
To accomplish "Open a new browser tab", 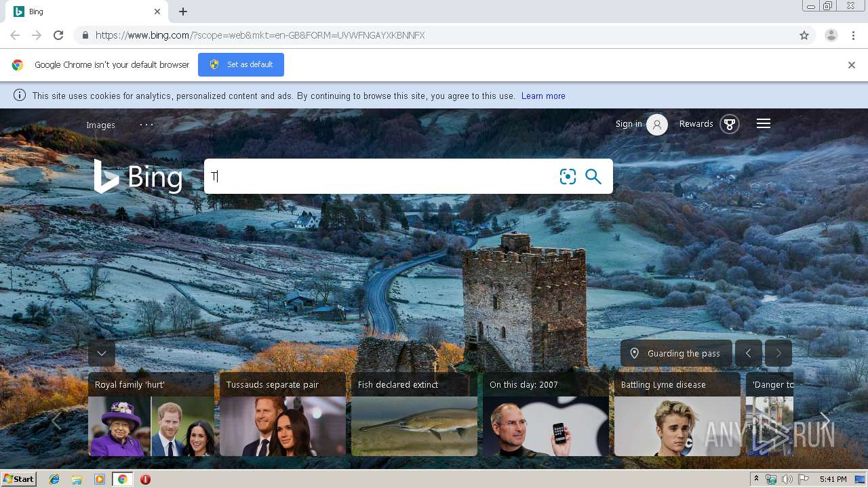I will coord(183,12).
